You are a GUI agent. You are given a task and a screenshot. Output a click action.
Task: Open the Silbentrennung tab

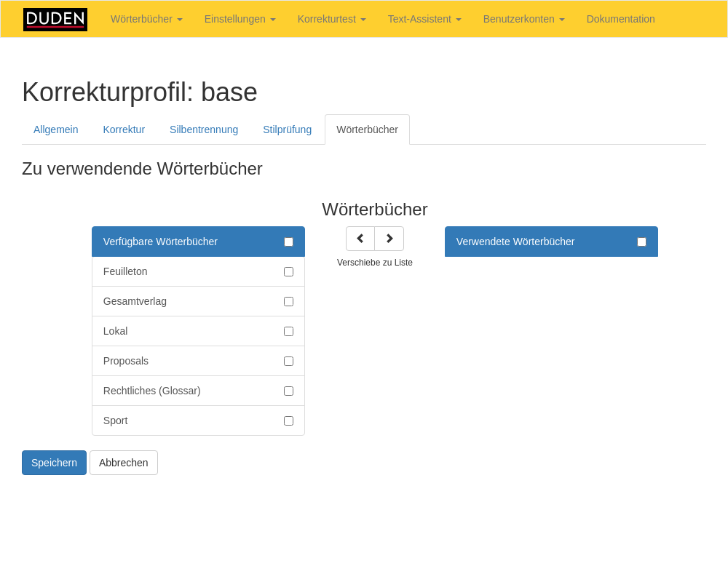coord(204,129)
